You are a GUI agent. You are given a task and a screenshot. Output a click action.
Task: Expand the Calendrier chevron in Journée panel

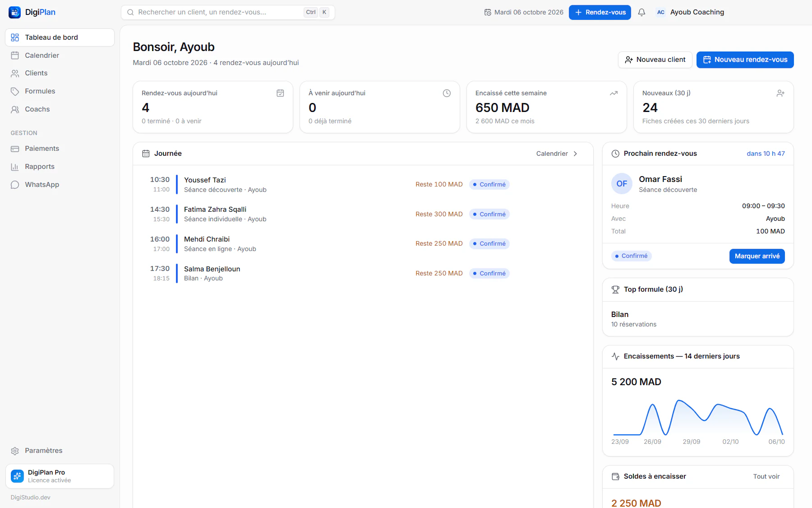[x=575, y=154]
